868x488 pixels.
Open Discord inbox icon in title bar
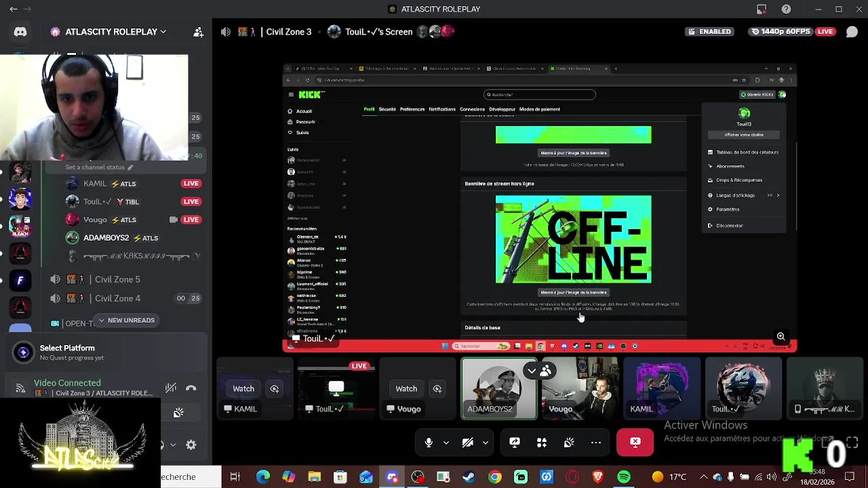[762, 9]
